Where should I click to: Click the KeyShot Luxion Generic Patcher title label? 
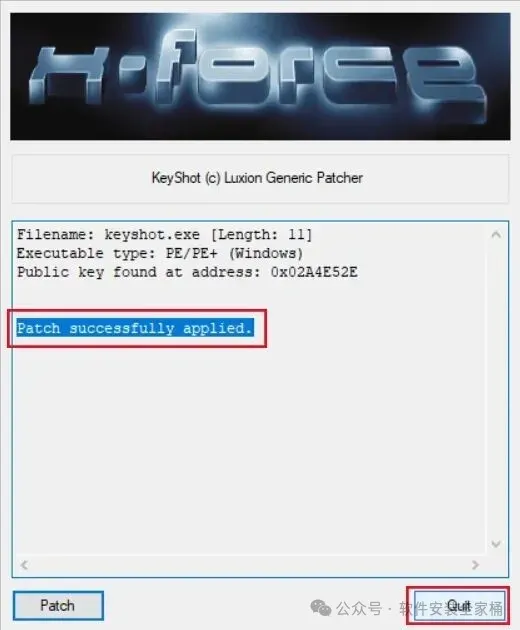coord(257,178)
